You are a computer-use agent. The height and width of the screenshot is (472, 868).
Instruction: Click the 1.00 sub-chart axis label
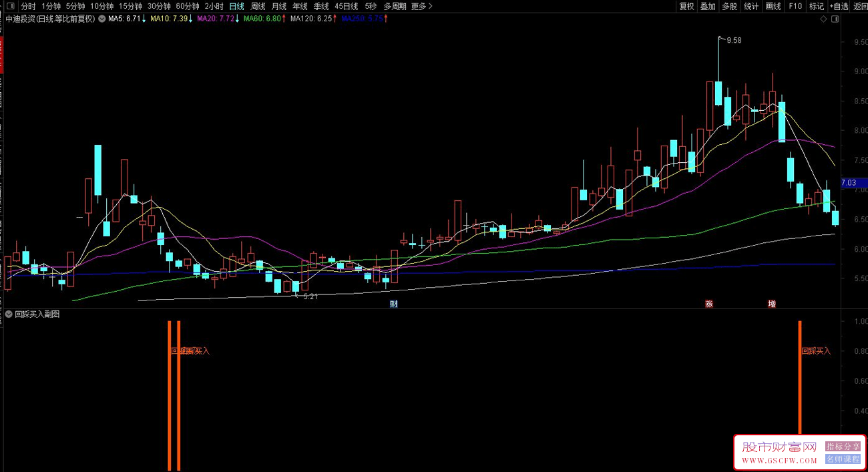pos(861,321)
